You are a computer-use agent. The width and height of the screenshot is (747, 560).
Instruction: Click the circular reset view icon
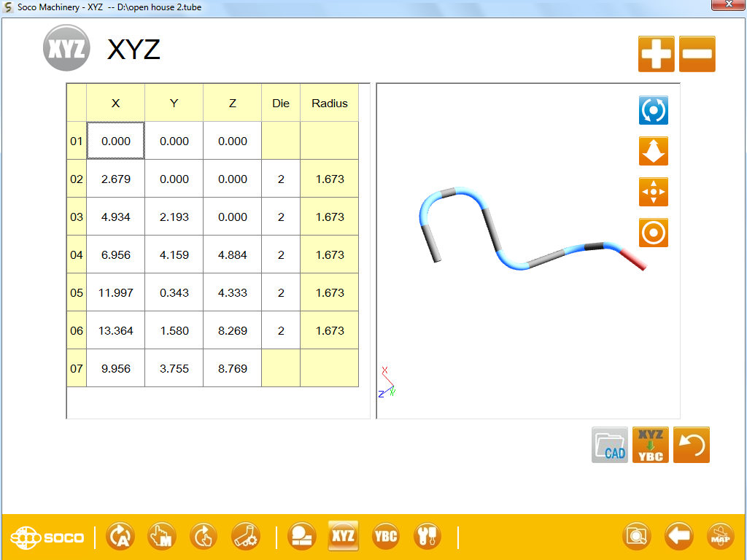point(653,233)
